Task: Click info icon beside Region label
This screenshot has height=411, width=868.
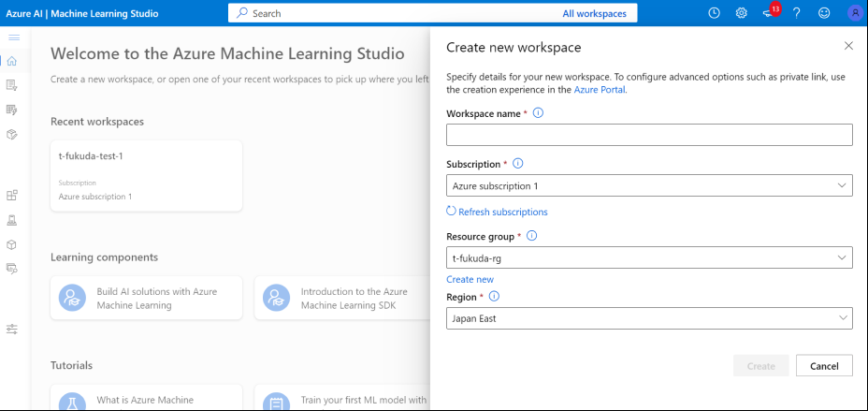Action: tap(494, 297)
